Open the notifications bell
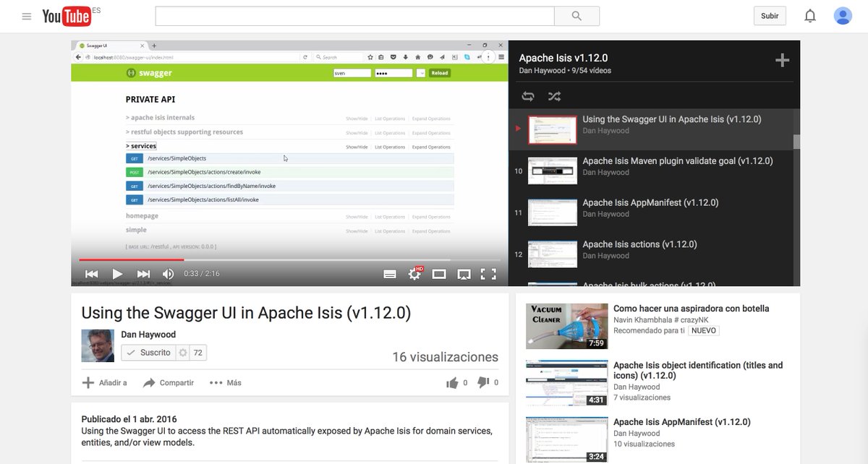Screen dimensions: 868x464 point(810,16)
